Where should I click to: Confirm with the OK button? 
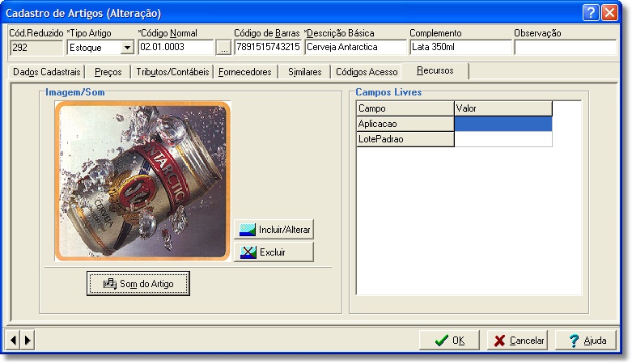coord(449,341)
